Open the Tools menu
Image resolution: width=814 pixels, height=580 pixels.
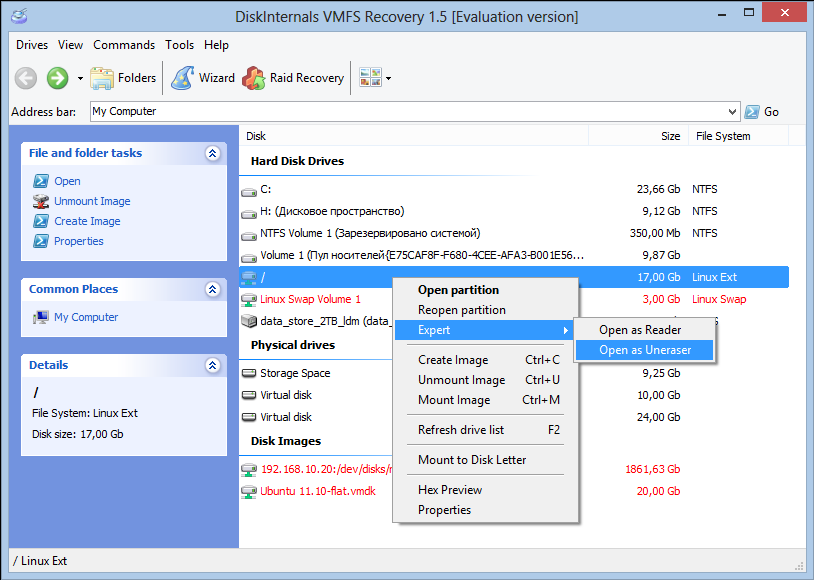pos(180,45)
